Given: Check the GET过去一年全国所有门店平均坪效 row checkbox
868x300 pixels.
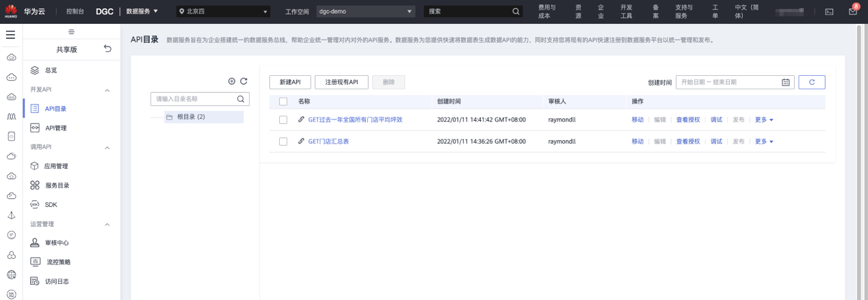Looking at the screenshot, I should [283, 120].
